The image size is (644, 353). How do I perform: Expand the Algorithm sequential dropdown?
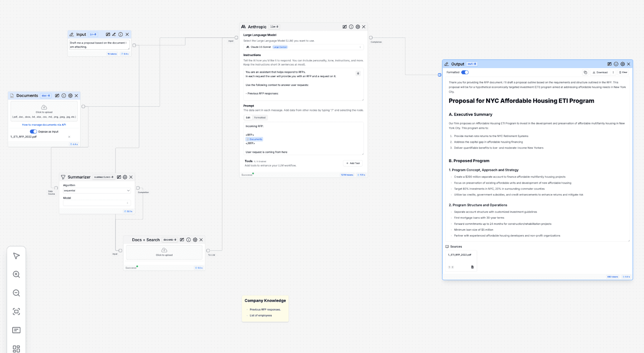[x=97, y=191]
